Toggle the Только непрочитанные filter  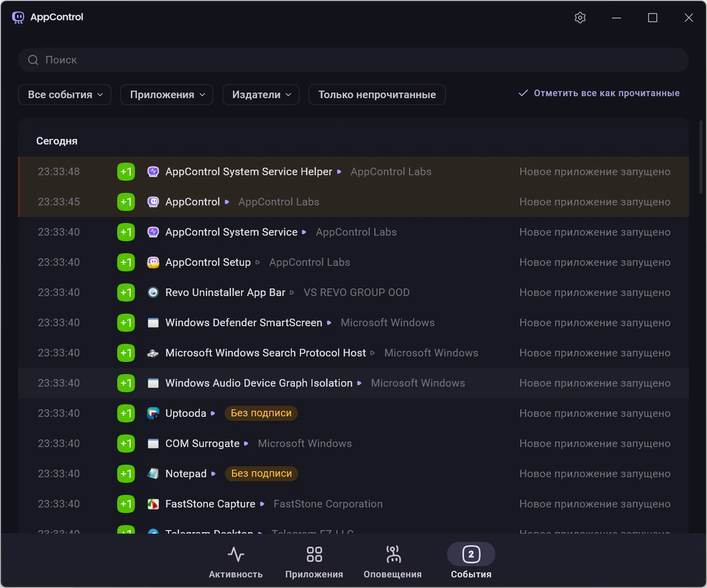click(377, 94)
